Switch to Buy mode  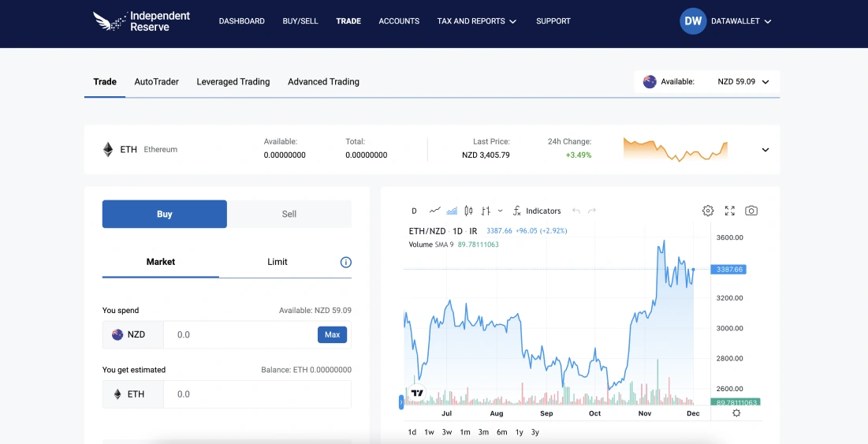[x=165, y=214]
